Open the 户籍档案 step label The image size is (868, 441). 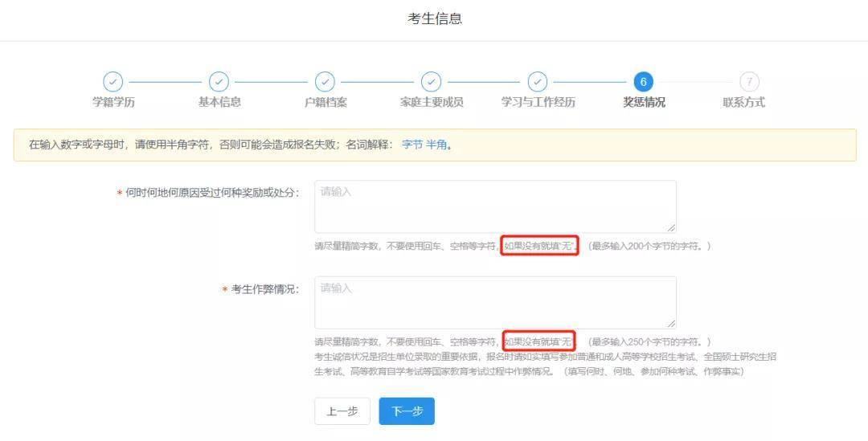(325, 102)
